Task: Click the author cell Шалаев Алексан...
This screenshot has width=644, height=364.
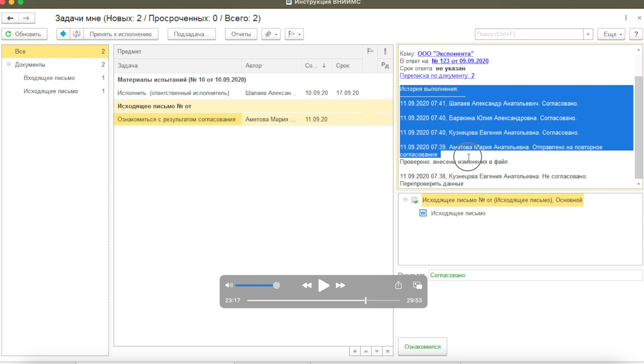Action: (x=271, y=93)
